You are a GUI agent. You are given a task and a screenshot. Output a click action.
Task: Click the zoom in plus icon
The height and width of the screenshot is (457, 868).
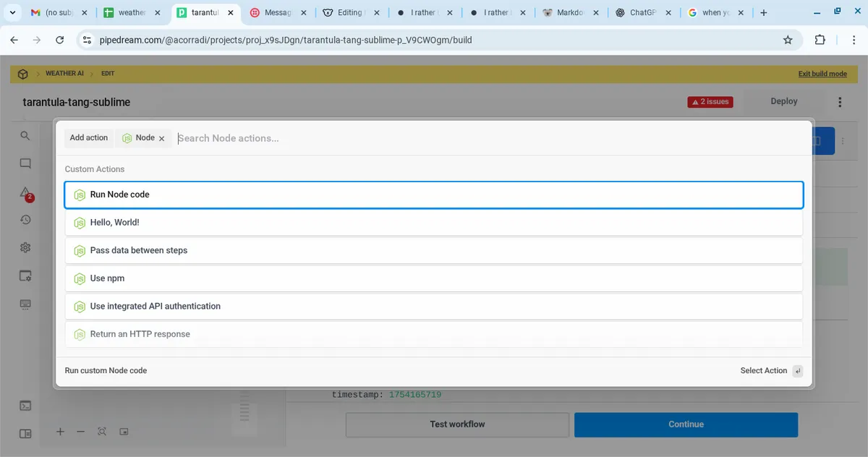click(x=60, y=432)
